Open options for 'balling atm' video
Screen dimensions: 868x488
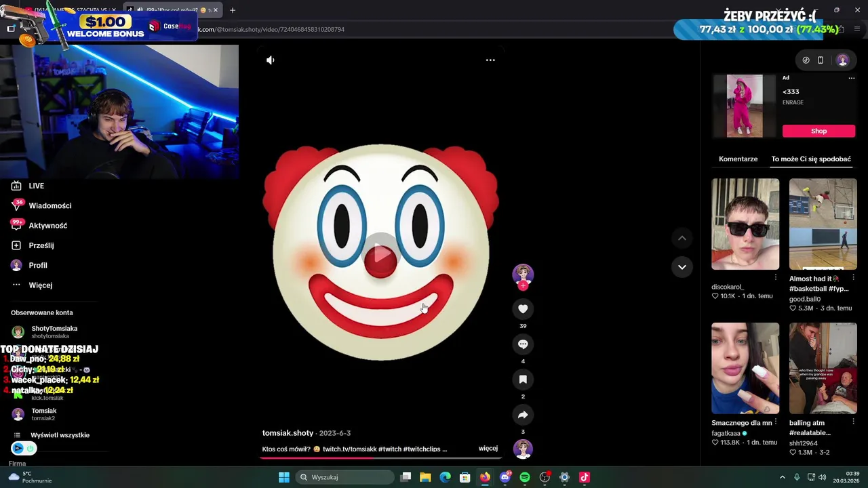(853, 422)
